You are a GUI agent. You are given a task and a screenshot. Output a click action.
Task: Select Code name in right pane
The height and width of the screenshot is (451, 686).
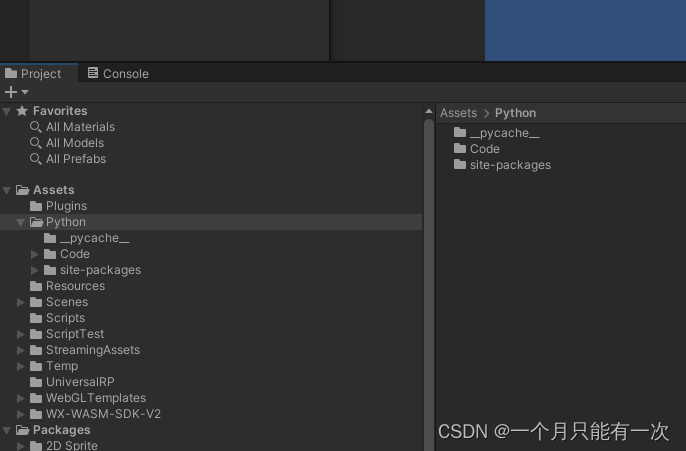coord(485,149)
